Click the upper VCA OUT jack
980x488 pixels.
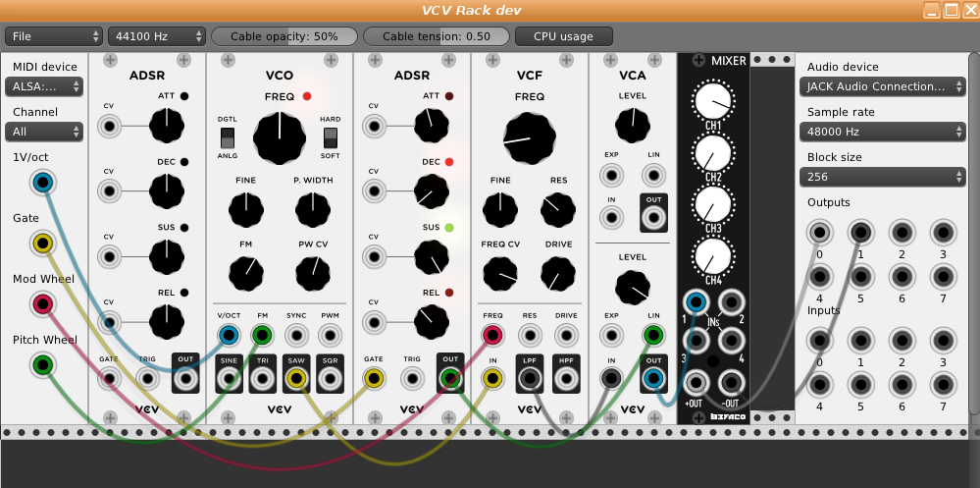click(x=653, y=218)
